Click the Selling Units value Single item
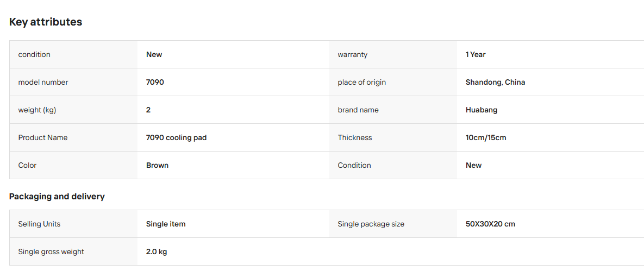 tap(166, 224)
